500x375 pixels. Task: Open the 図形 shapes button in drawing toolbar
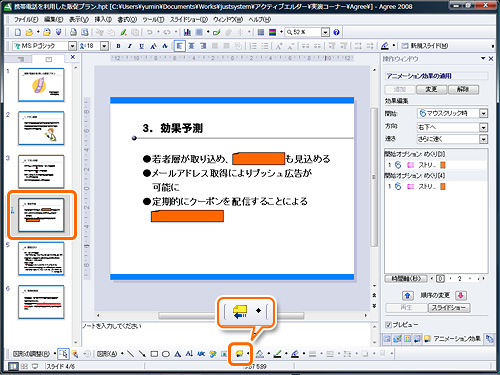tap(107, 354)
